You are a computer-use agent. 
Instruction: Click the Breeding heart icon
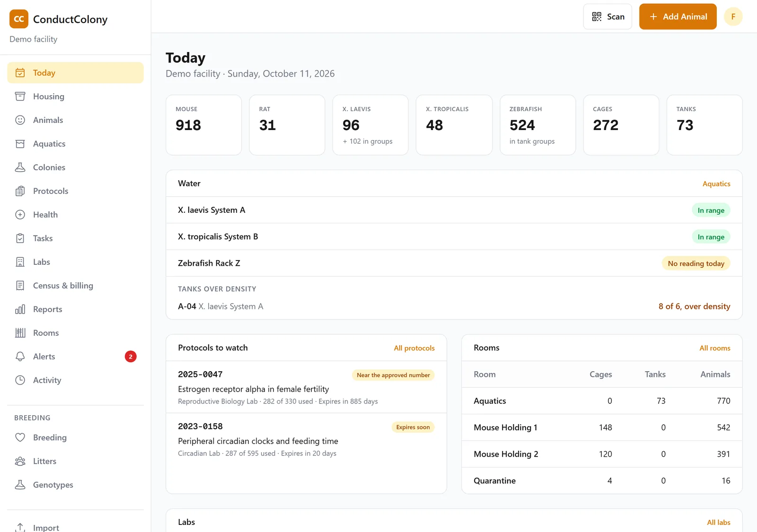pos(20,437)
